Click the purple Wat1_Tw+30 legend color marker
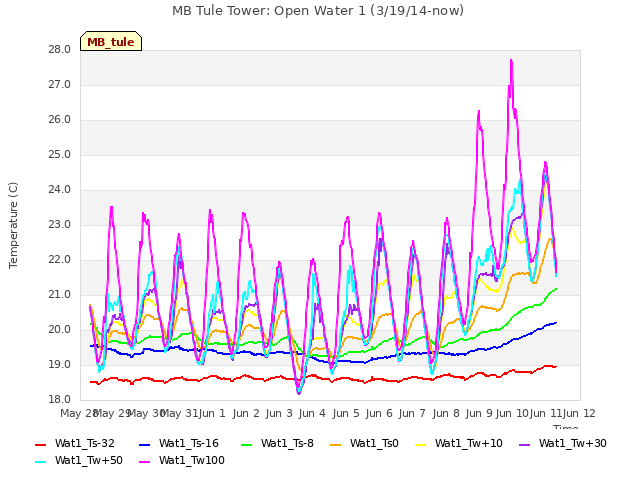The width and height of the screenshot is (640, 480). [x=524, y=444]
